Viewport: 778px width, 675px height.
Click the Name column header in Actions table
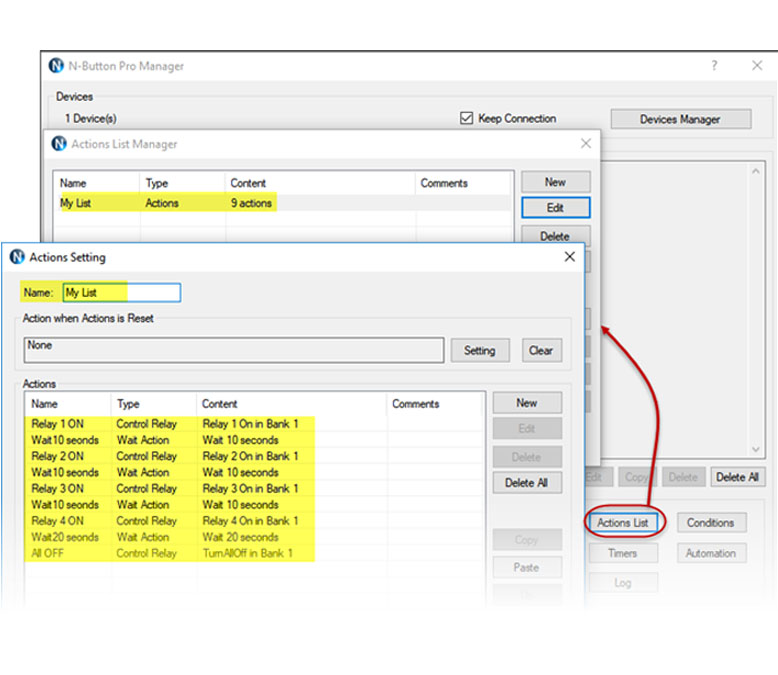[68, 404]
